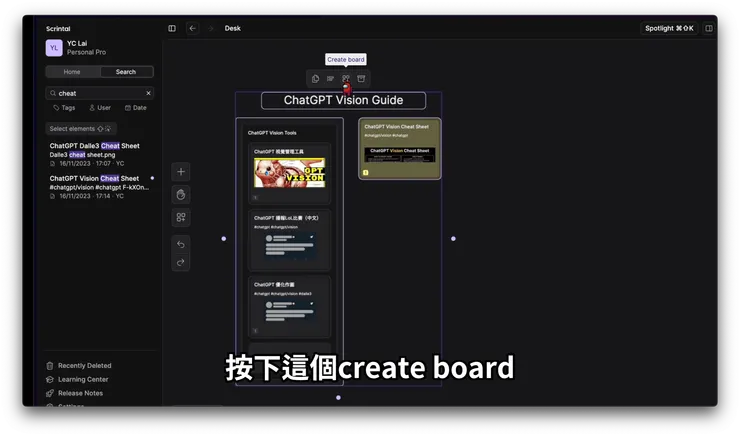Click the ChatGPT Vision Tools board title

[x=272, y=133]
